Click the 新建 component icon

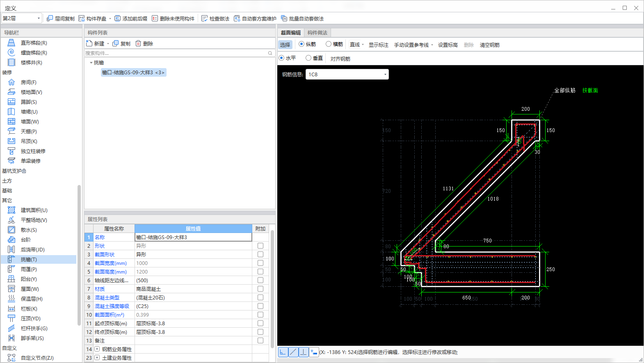click(x=89, y=43)
